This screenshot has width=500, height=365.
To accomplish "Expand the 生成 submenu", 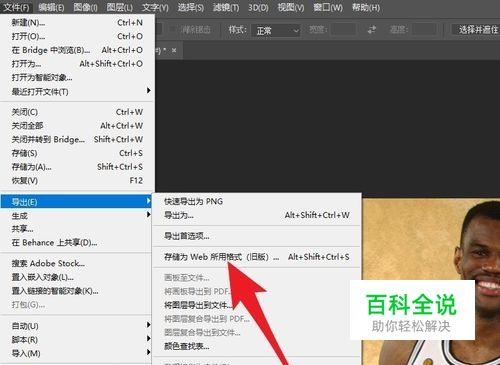I will point(77,216).
